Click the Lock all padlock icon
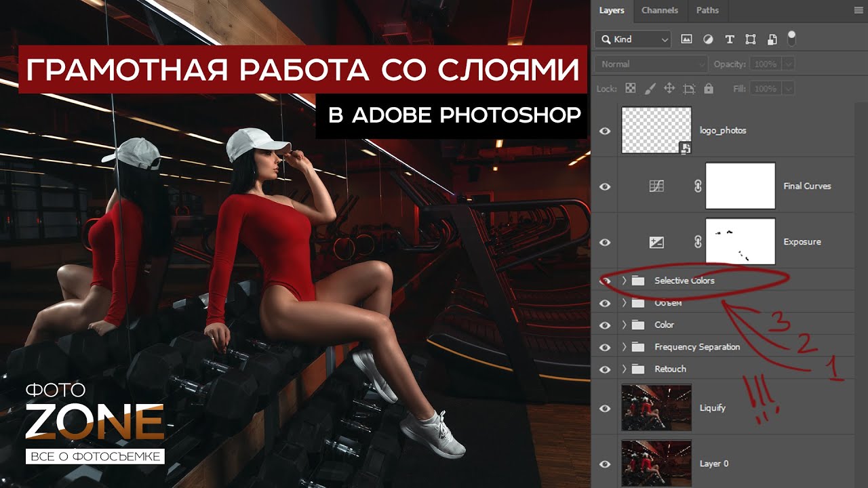868x488 pixels. pos(709,89)
